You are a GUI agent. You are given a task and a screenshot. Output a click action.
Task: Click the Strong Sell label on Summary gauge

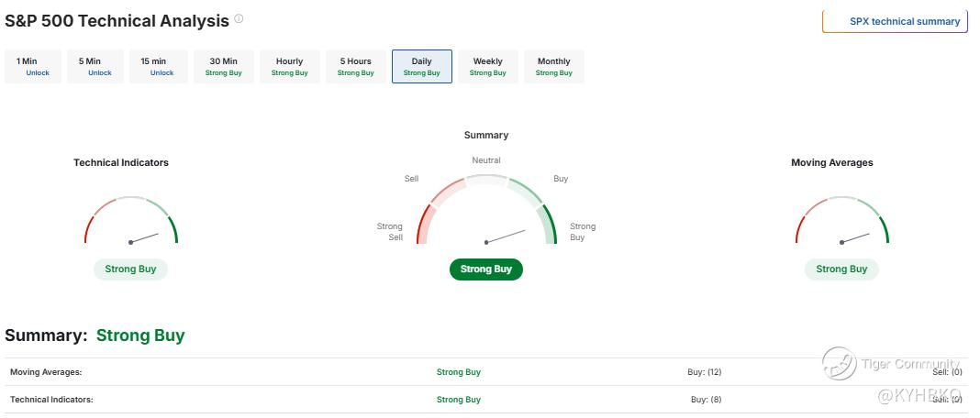click(389, 232)
